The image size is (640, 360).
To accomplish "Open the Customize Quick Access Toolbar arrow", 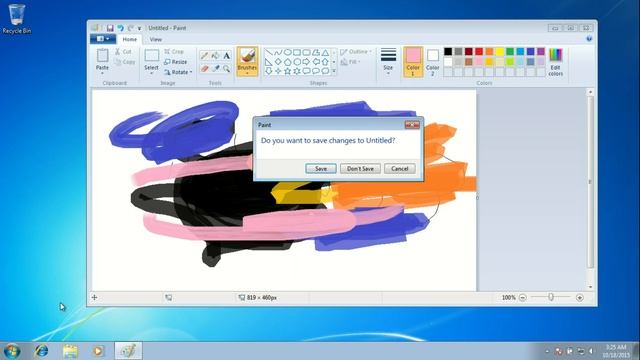I will (x=139, y=29).
